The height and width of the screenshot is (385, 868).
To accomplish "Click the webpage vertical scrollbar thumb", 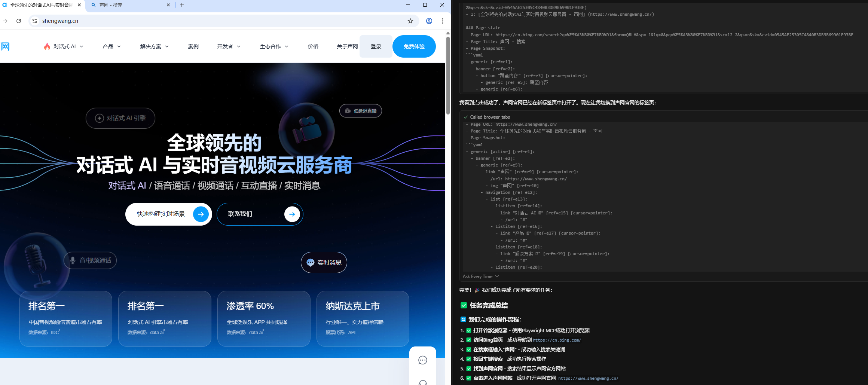I will click(448, 76).
